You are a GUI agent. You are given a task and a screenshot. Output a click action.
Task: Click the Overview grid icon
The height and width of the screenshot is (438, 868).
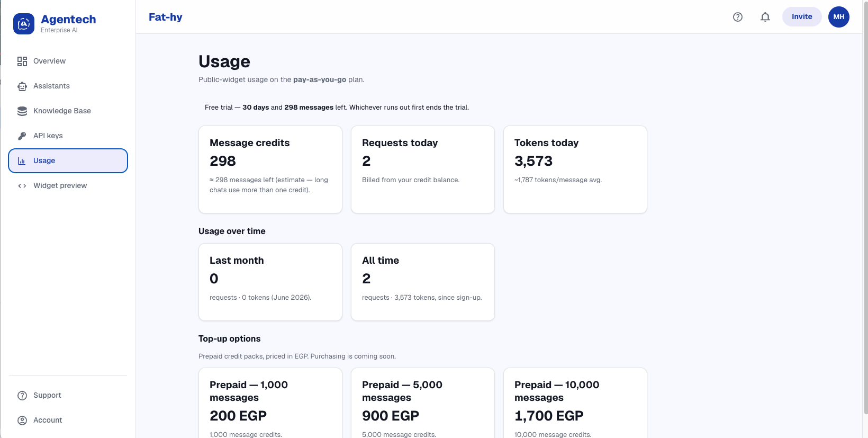pyautogui.click(x=22, y=61)
